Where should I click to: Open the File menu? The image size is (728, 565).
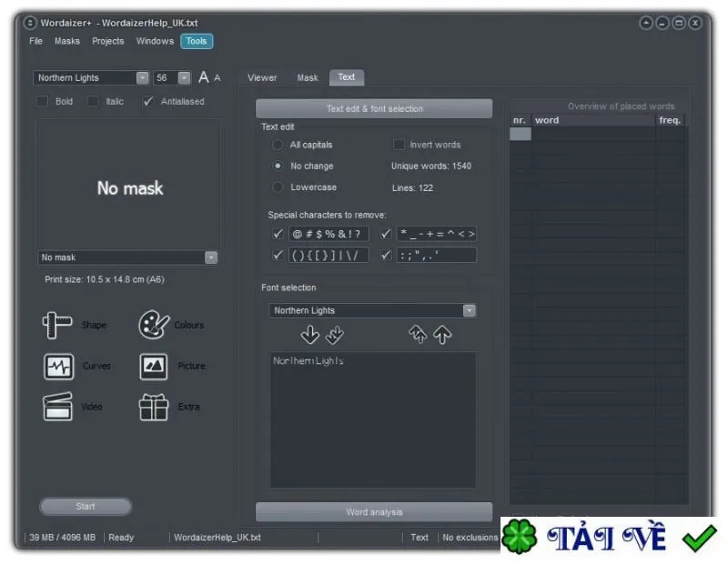[35, 41]
